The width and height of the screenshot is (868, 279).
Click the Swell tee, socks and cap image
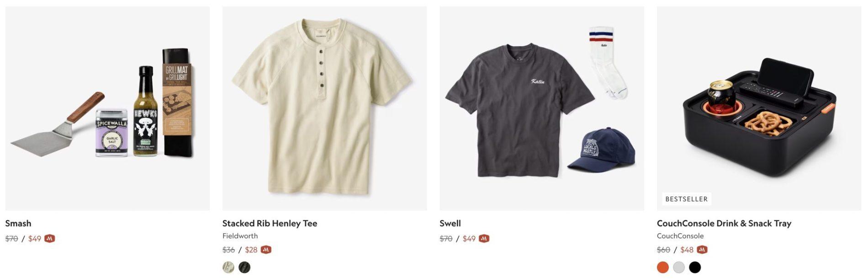(542, 108)
